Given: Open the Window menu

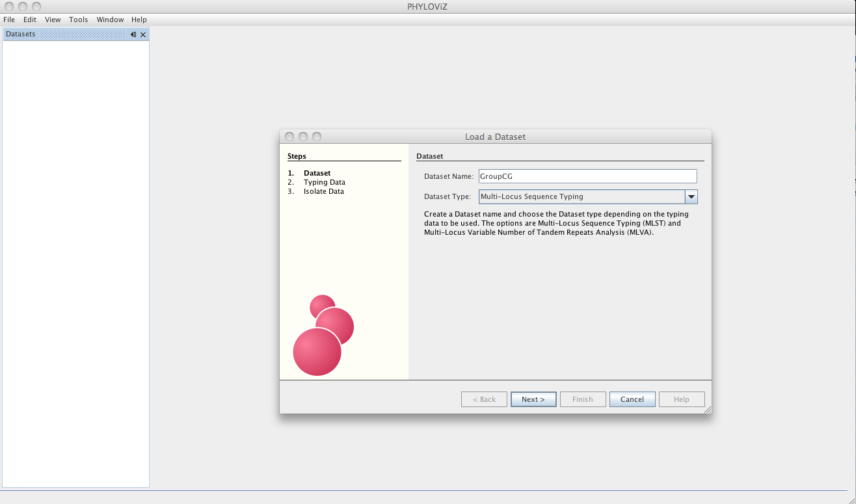Looking at the screenshot, I should pyautogui.click(x=110, y=20).
